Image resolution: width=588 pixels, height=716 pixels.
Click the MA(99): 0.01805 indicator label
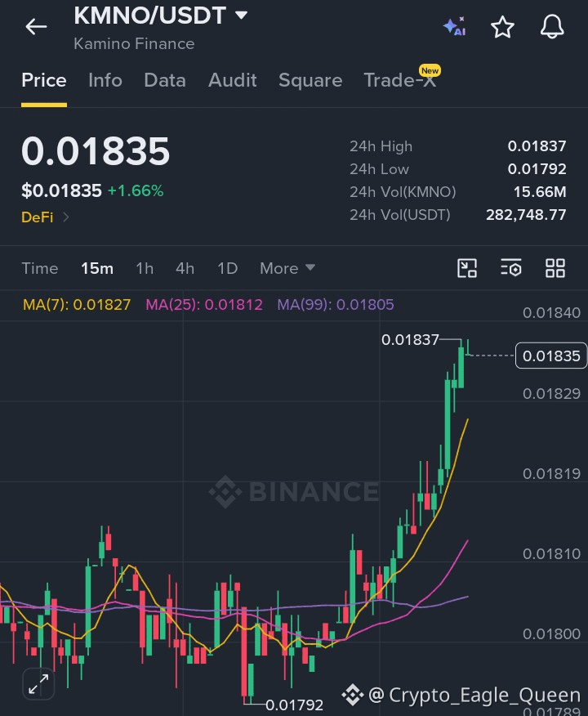click(336, 305)
